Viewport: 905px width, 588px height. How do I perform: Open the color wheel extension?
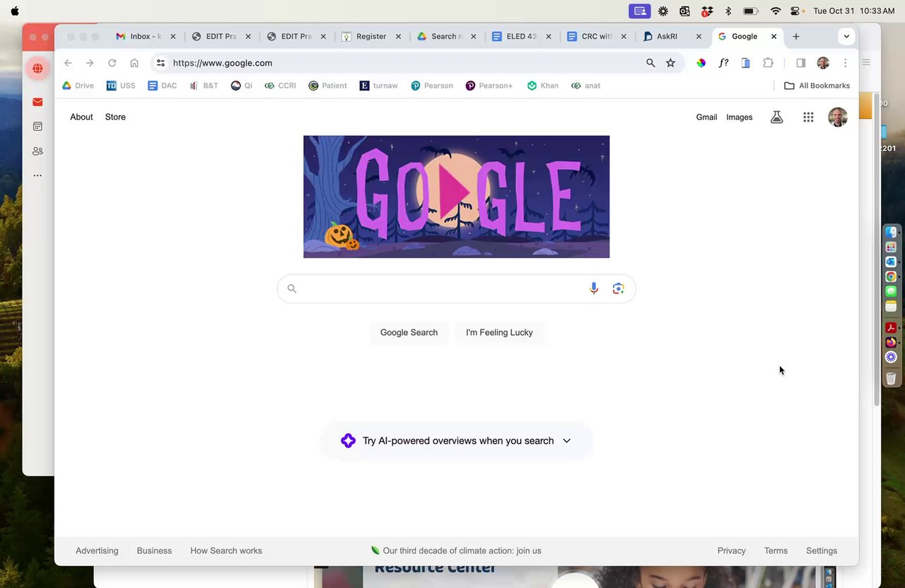coord(701,63)
